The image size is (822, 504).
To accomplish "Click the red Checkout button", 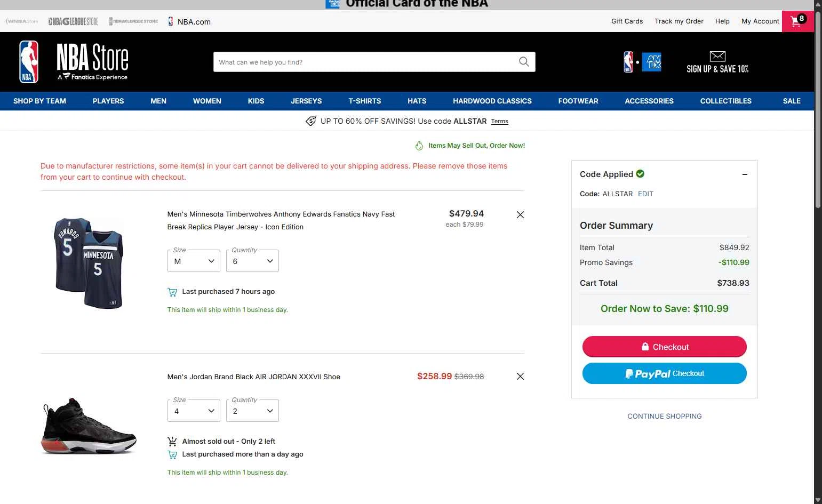I will point(665,347).
